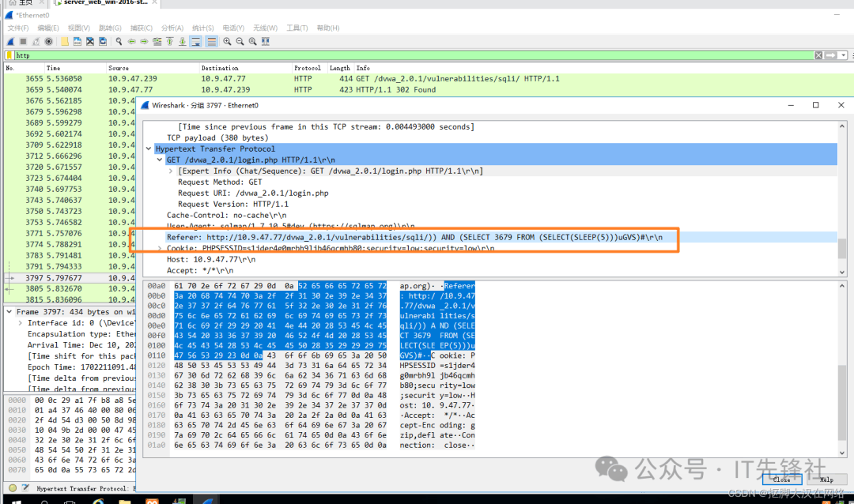Viewport: 854px width, 504px height.
Task: Click the Close button in packet dialog
Action: pyautogui.click(x=781, y=480)
